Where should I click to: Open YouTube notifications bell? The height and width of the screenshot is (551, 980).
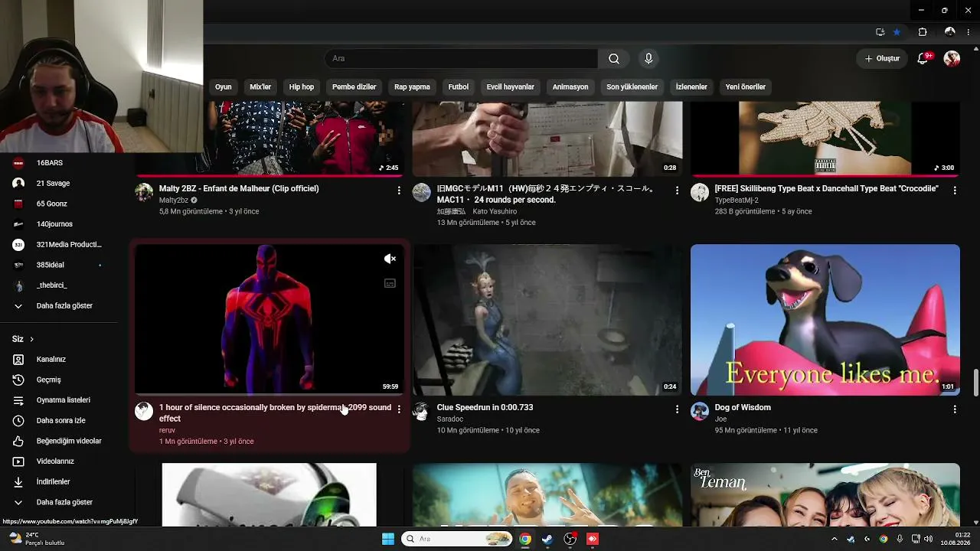(923, 59)
